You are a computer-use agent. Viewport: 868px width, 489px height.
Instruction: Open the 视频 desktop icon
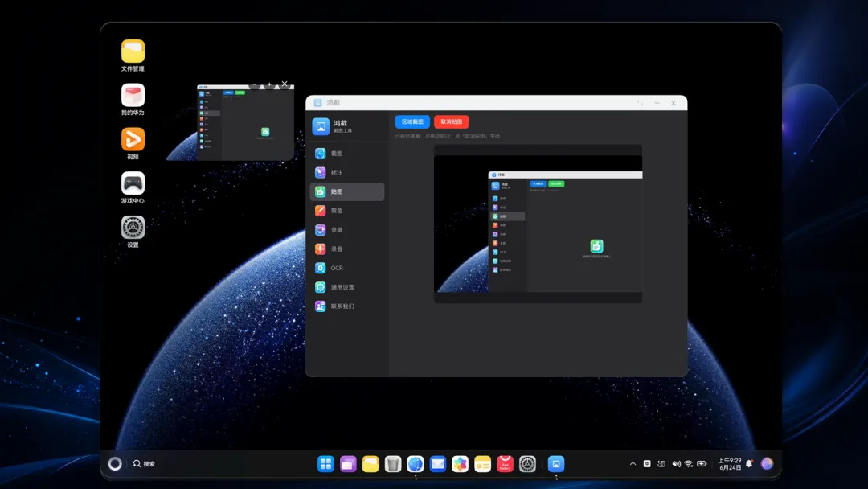click(133, 143)
